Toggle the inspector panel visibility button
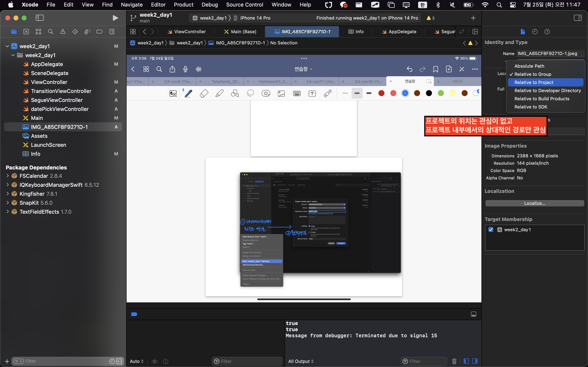Screen dimensions: 588x367 pyautogui.click(x=578, y=18)
